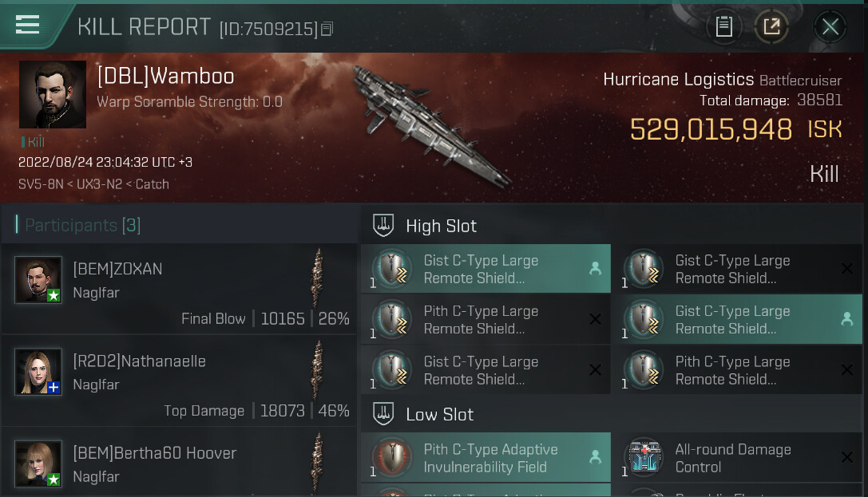
Task: Collapse the Low Slot section header
Action: [x=611, y=414]
